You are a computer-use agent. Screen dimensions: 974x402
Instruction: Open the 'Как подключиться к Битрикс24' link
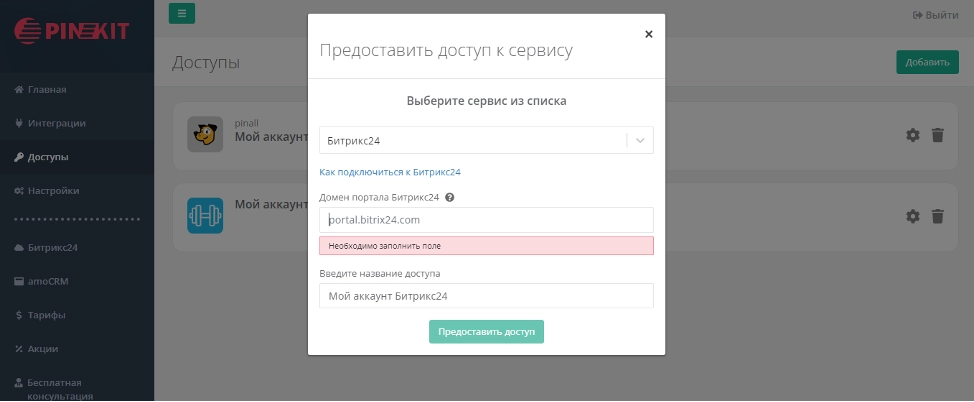point(389,172)
